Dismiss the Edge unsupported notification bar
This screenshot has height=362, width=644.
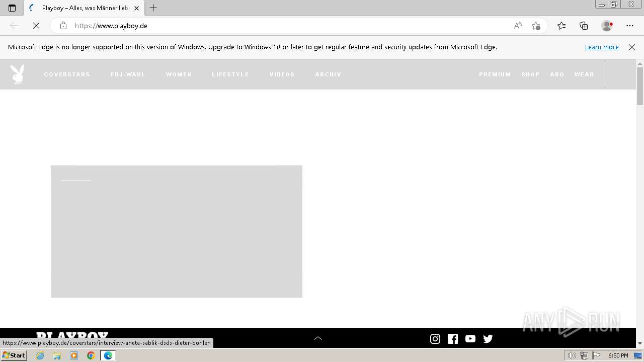click(x=632, y=47)
